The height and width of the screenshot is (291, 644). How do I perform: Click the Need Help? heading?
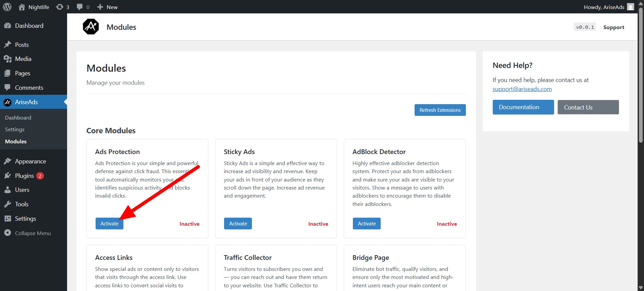coord(513,65)
